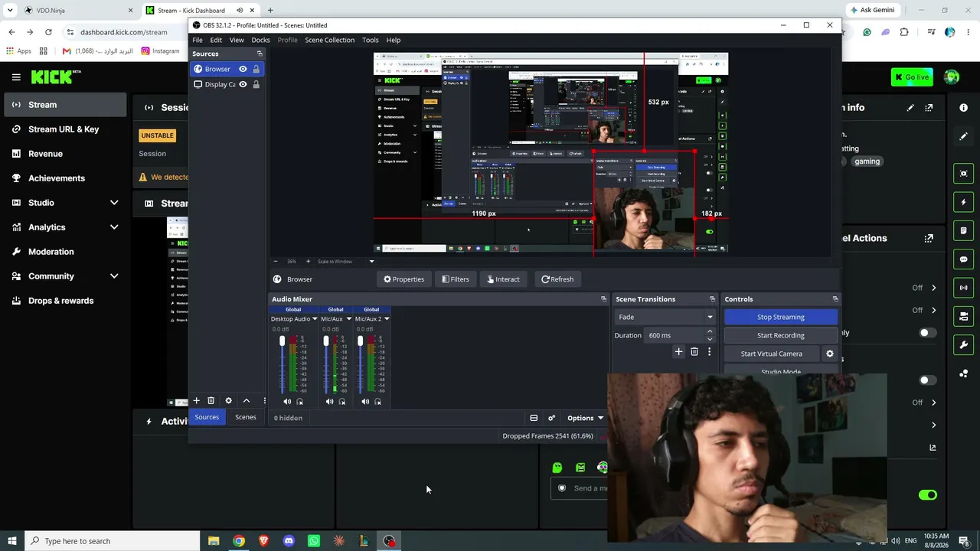This screenshot has height=551, width=980.
Task: Adjust the Desktop Audio volume fader
Action: [282, 341]
